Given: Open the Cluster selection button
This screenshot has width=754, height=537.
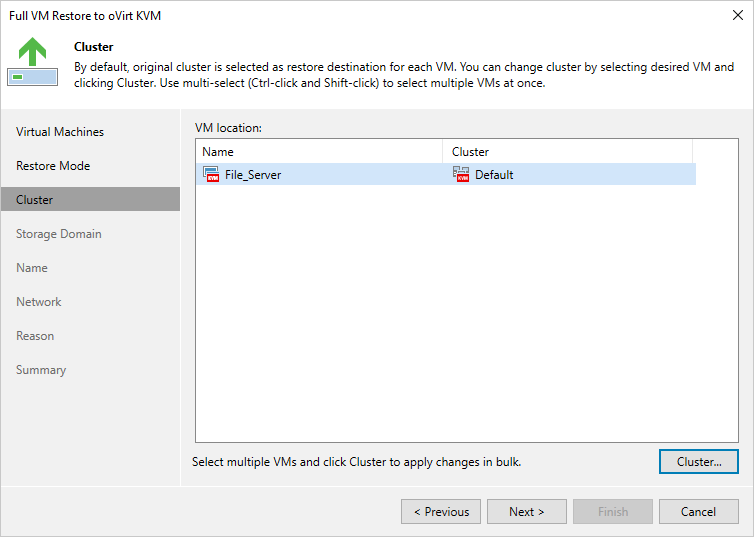Looking at the screenshot, I should 699,462.
